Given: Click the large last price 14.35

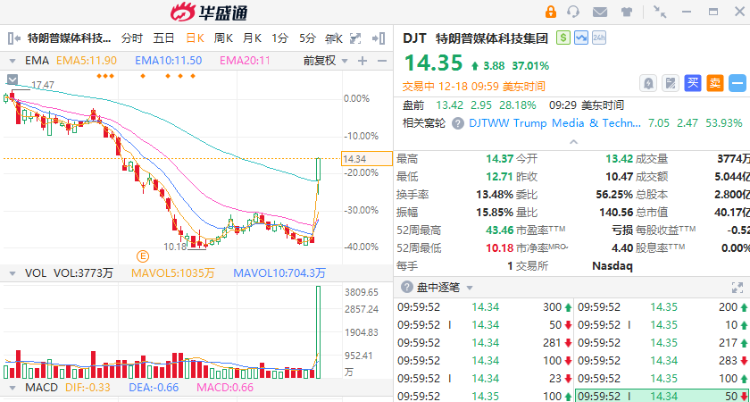Looking at the screenshot, I should tap(433, 63).
